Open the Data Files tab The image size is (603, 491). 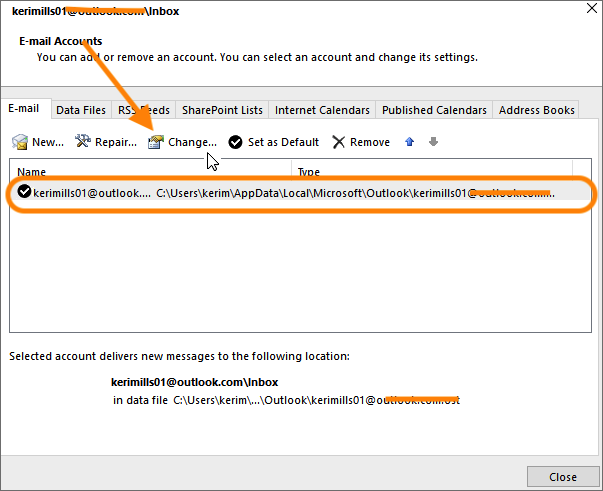click(x=81, y=110)
